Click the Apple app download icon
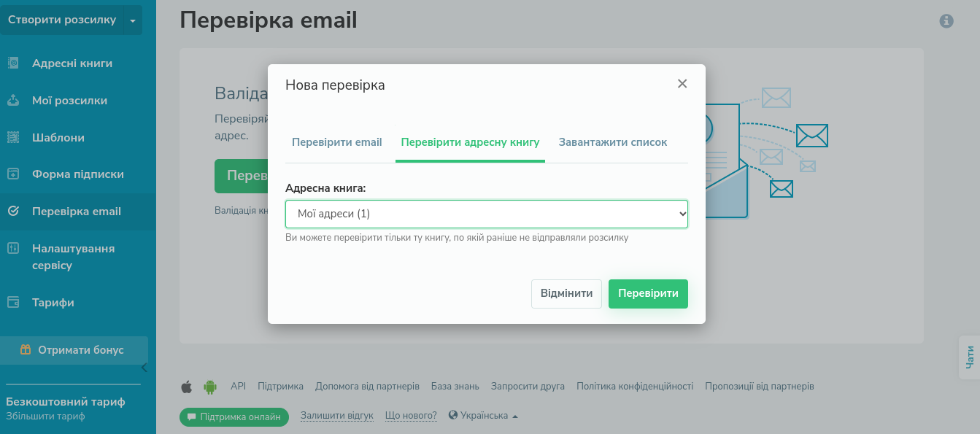Image resolution: width=980 pixels, height=434 pixels. click(x=186, y=386)
